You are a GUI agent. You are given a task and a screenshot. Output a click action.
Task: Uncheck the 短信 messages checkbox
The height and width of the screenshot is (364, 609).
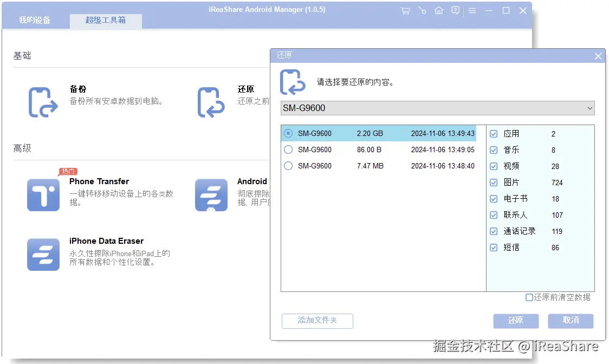pos(494,248)
